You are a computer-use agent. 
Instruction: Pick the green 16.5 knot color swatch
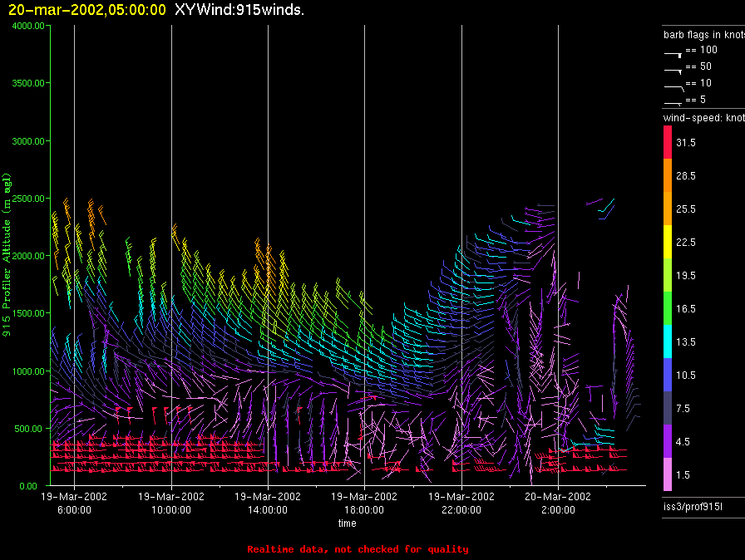tap(667, 308)
